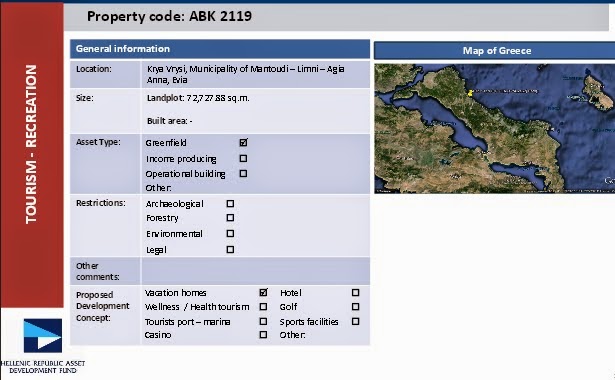Click the Proposed Development Concept label
Screen dimensions: 615x380
pos(102,306)
